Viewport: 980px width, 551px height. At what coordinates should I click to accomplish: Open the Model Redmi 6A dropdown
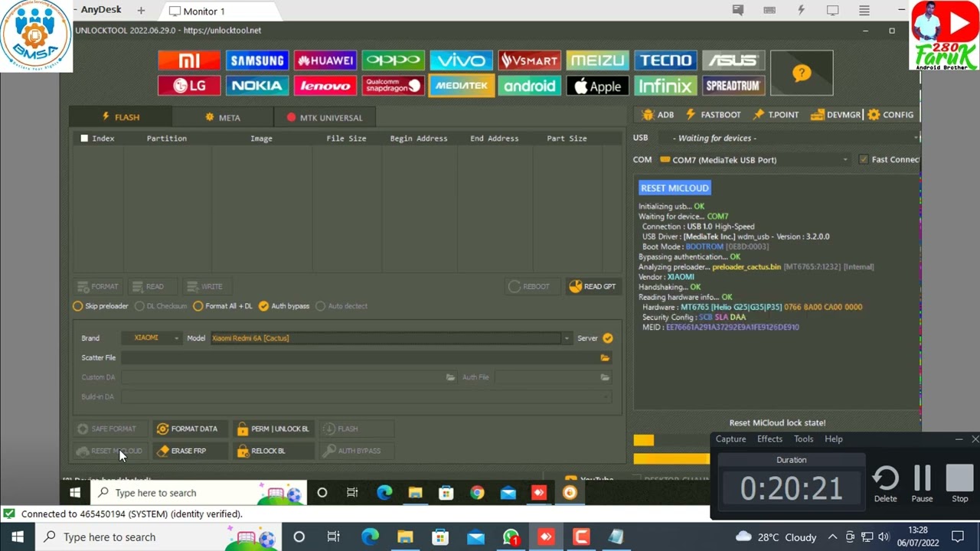[390, 338]
